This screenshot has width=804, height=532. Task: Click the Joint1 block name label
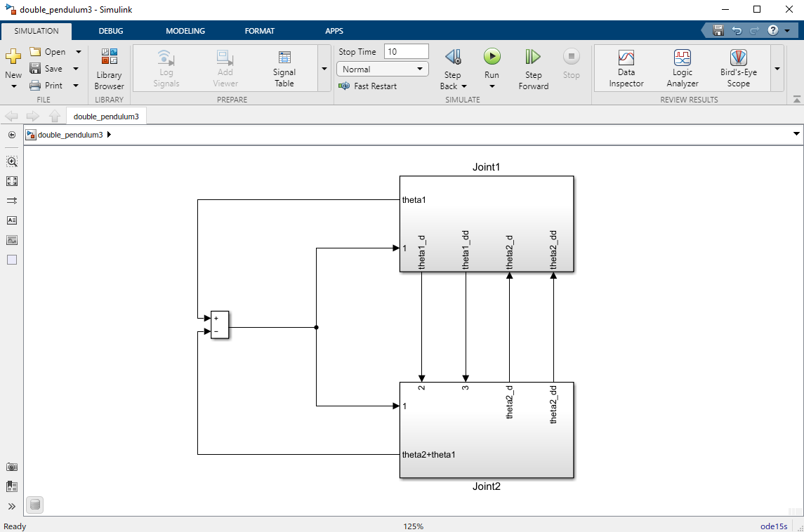(486, 167)
